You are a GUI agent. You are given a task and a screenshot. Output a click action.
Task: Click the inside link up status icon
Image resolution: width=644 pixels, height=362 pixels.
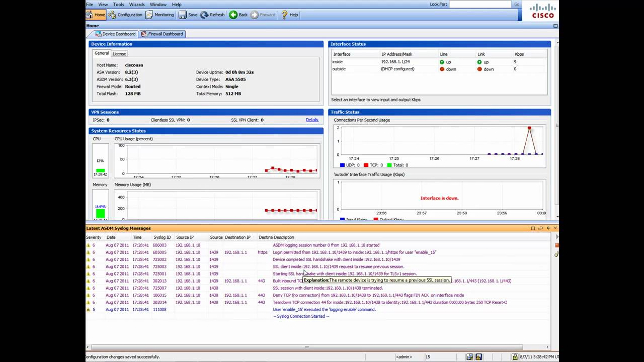[x=479, y=62]
